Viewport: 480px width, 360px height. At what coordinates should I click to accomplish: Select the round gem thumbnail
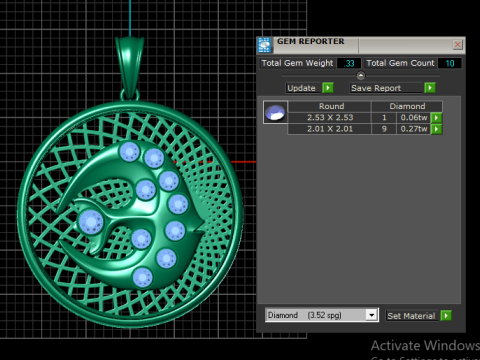[x=275, y=112]
